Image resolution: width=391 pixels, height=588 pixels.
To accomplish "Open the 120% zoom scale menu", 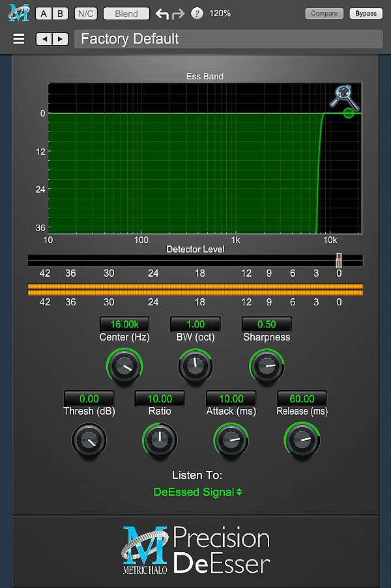I will (x=220, y=14).
